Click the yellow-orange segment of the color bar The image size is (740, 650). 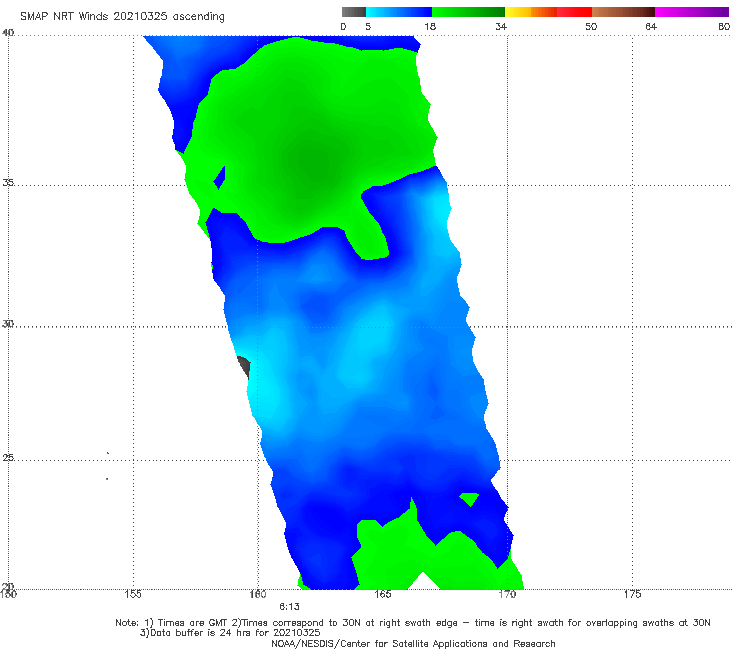[x=531, y=12]
